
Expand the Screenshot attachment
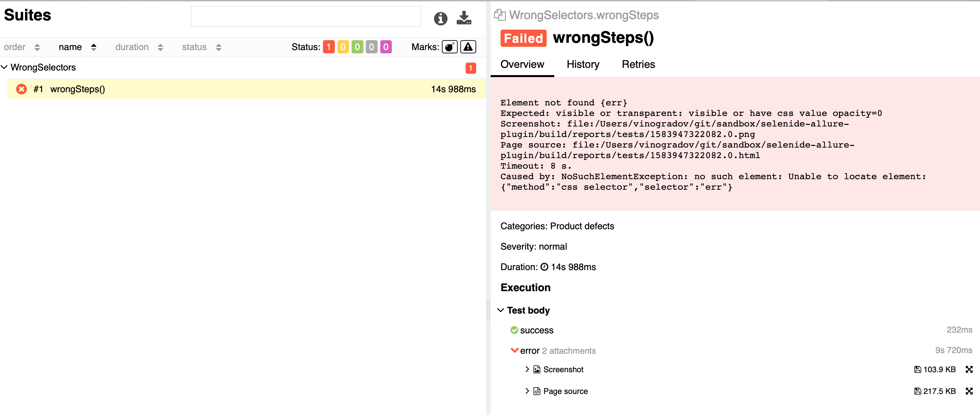click(x=527, y=369)
